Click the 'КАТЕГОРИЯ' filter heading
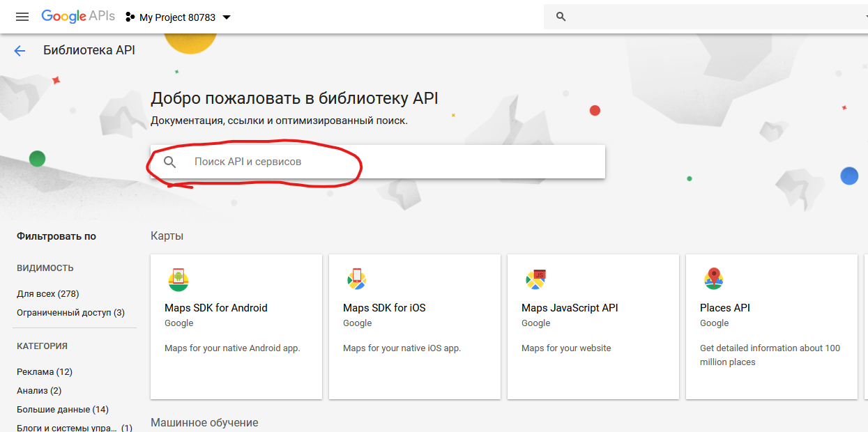The width and height of the screenshot is (868, 432). 42,346
